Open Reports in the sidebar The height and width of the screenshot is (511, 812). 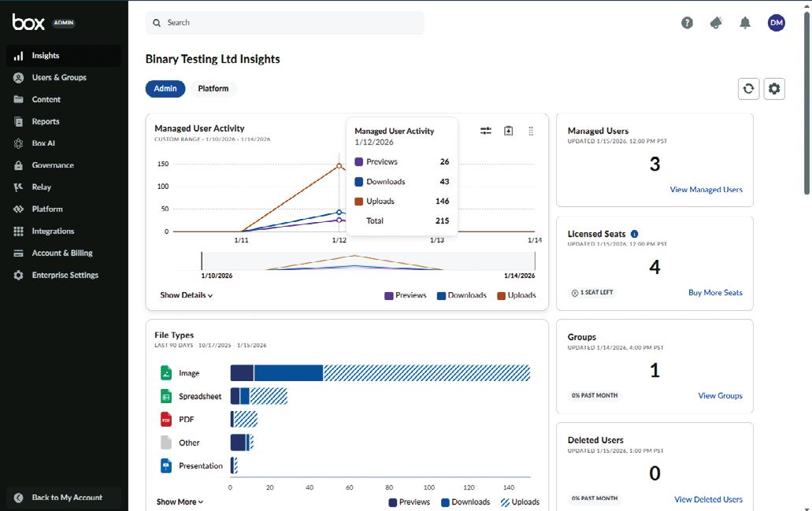point(63,121)
